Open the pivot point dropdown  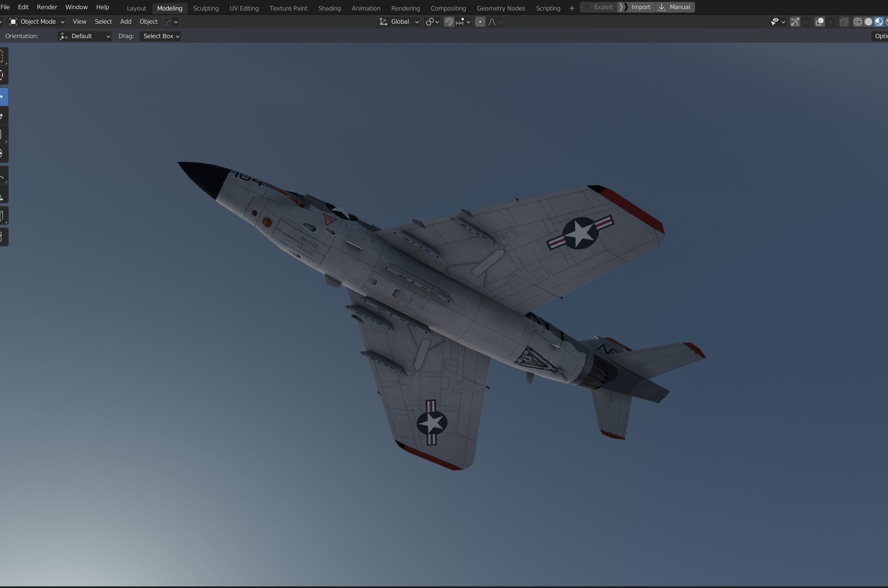(x=432, y=22)
